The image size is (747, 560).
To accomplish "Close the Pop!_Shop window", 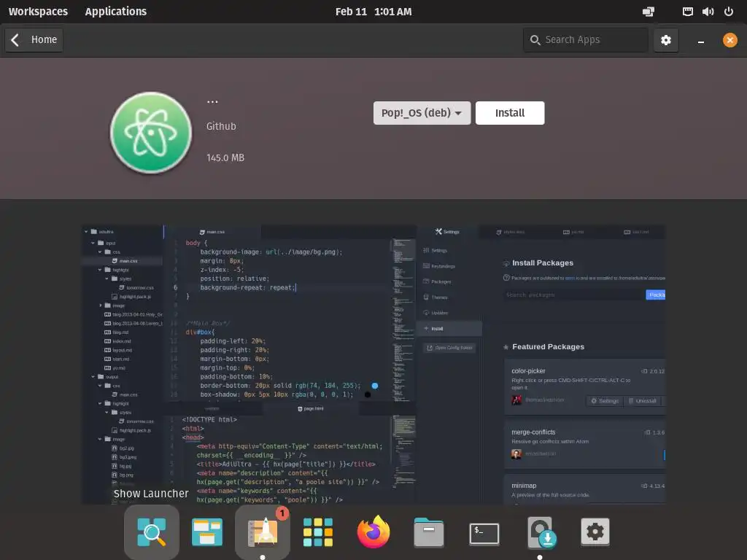I will [729, 40].
